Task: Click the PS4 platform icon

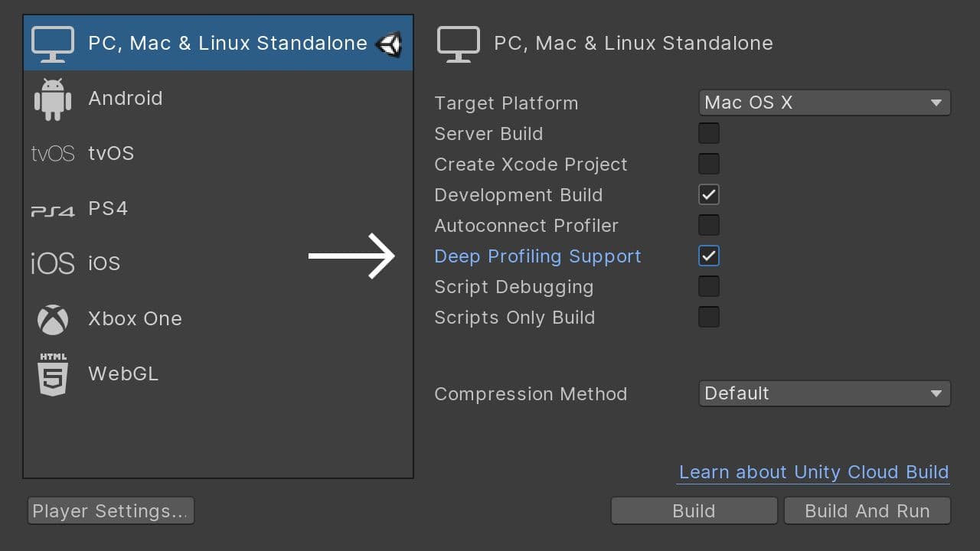Action: click(52, 208)
